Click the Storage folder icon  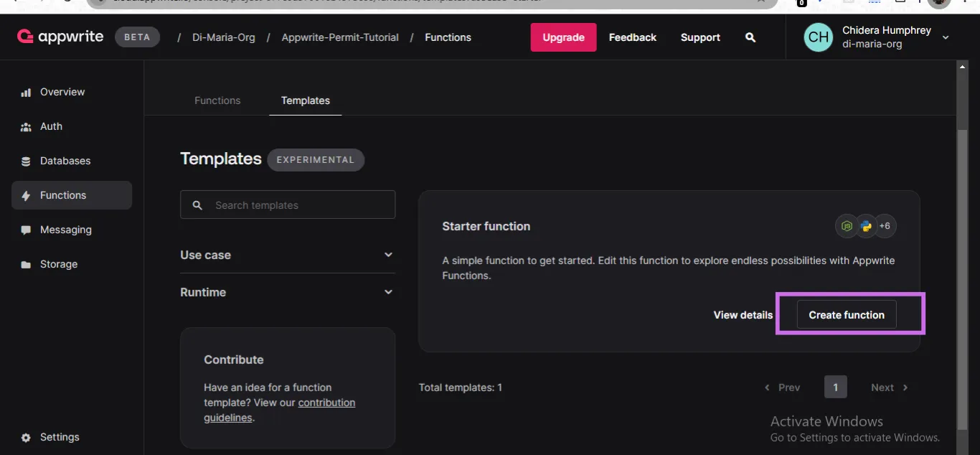[26, 265]
